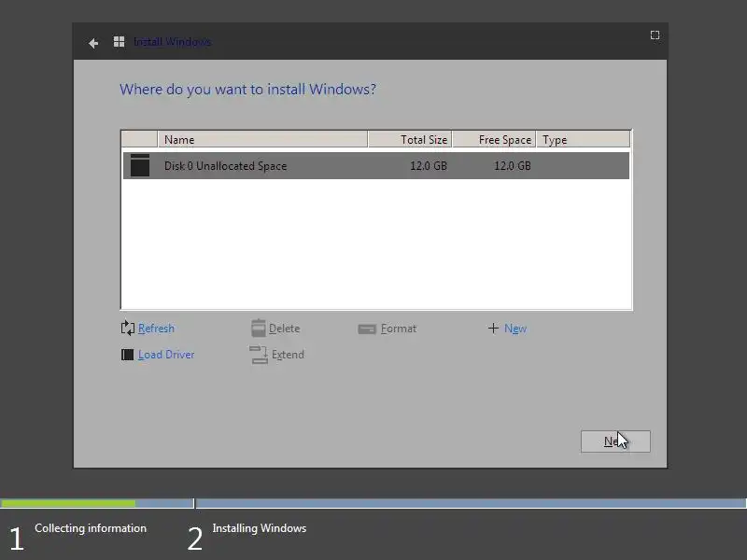Open the Load Driver link

coord(166,355)
